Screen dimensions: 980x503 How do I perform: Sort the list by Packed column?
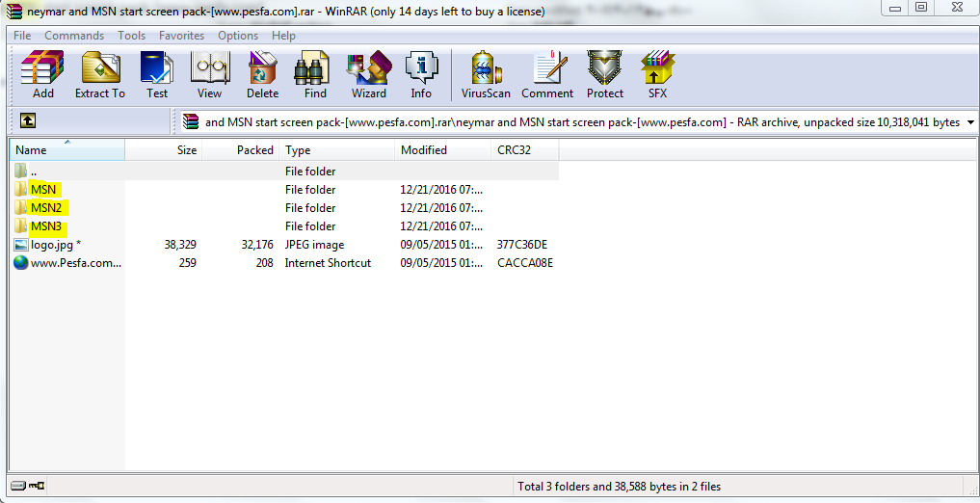tap(239, 150)
